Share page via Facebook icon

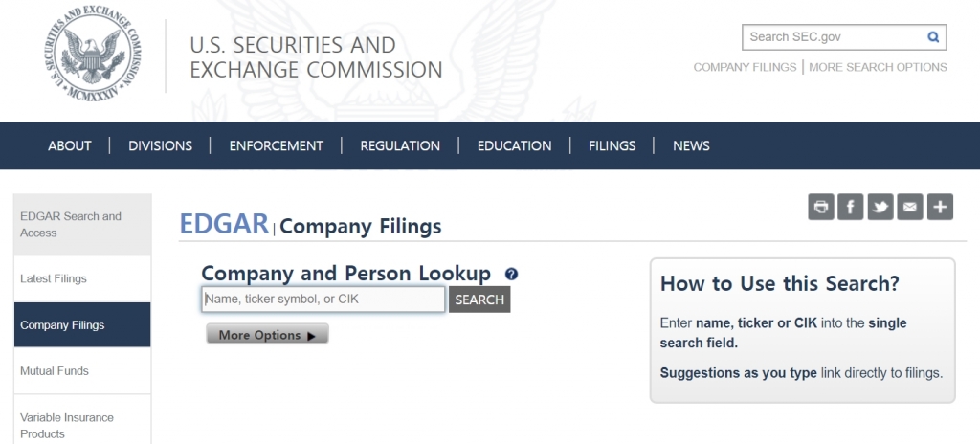(x=851, y=207)
